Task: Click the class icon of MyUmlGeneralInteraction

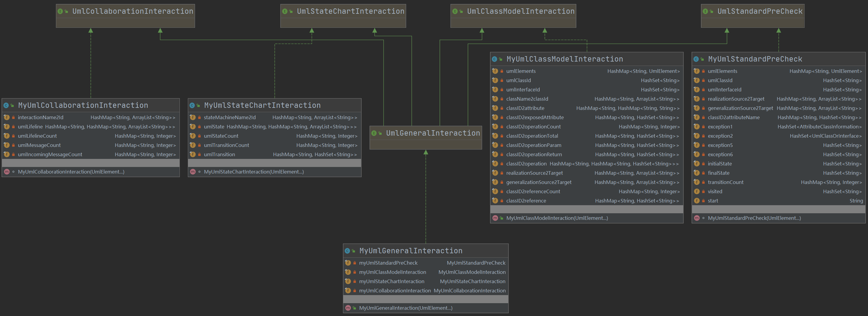Action: click(x=347, y=251)
